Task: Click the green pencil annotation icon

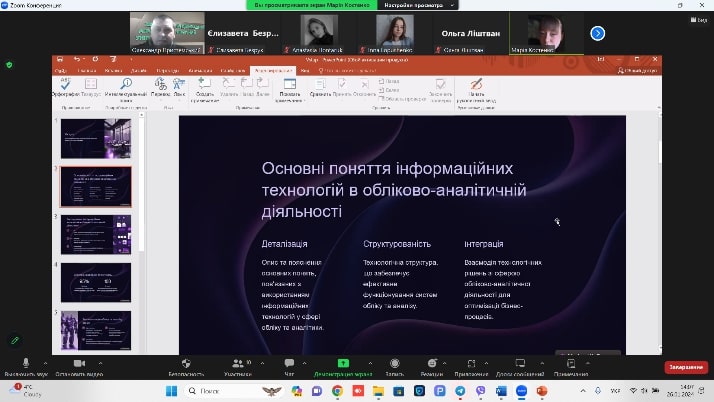Action: [x=15, y=340]
